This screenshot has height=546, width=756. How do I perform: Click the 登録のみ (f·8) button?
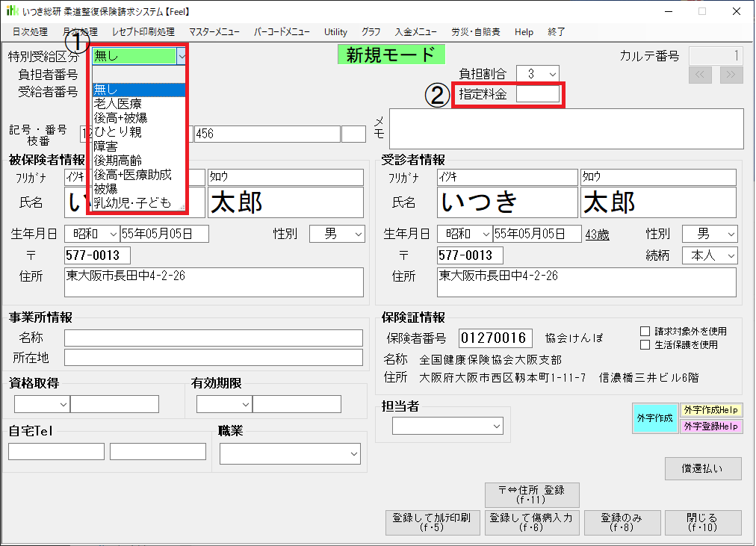616,522
